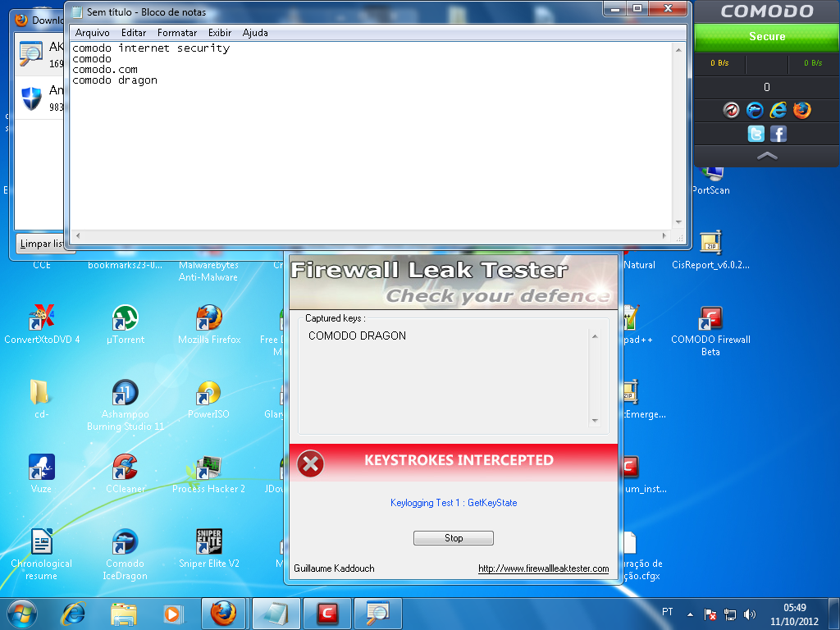This screenshot has width=840, height=630.
Task: Click the Notepad horizontal scrollbar right arrow
Action: (x=664, y=235)
